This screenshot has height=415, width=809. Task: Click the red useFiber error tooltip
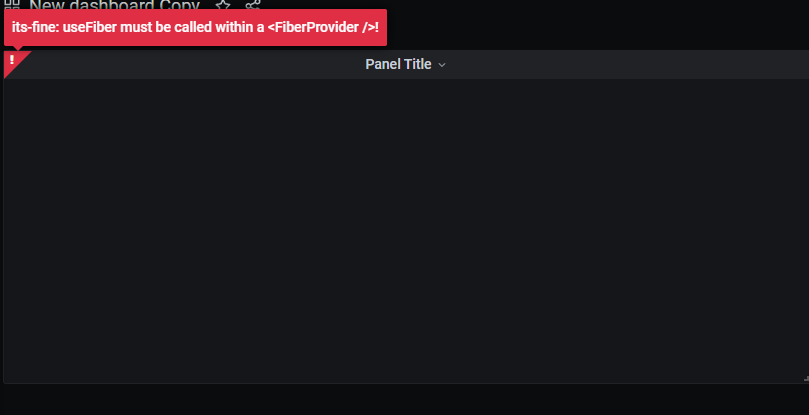(196, 27)
